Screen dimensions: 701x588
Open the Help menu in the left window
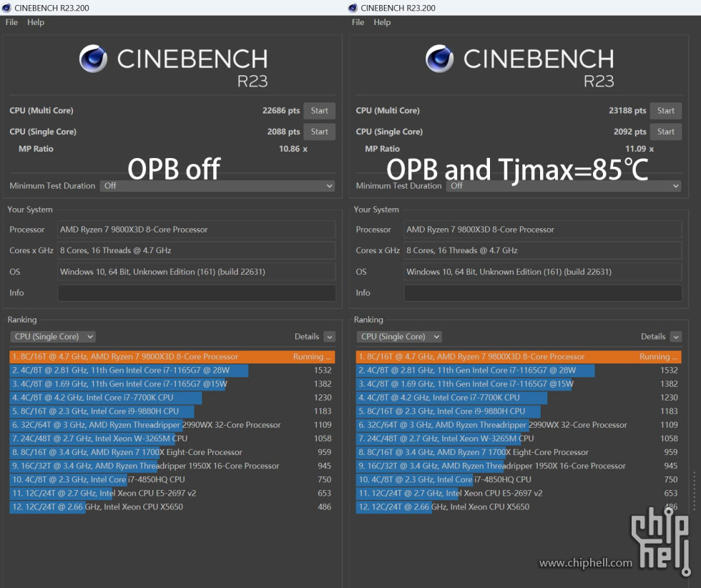click(36, 22)
